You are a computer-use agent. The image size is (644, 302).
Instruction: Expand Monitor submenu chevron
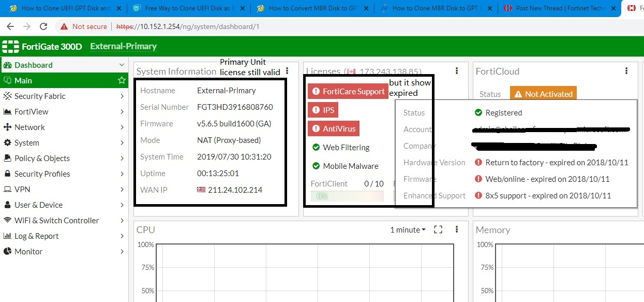pos(122,251)
